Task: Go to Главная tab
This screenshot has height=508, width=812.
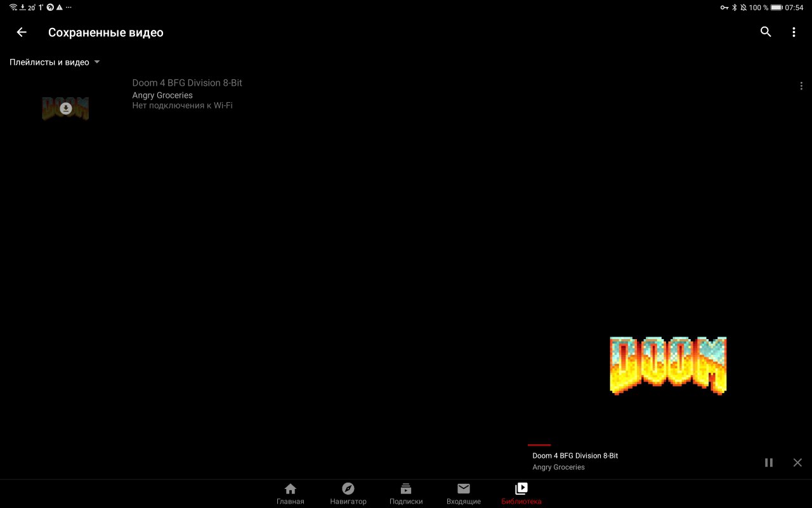Action: tap(291, 494)
